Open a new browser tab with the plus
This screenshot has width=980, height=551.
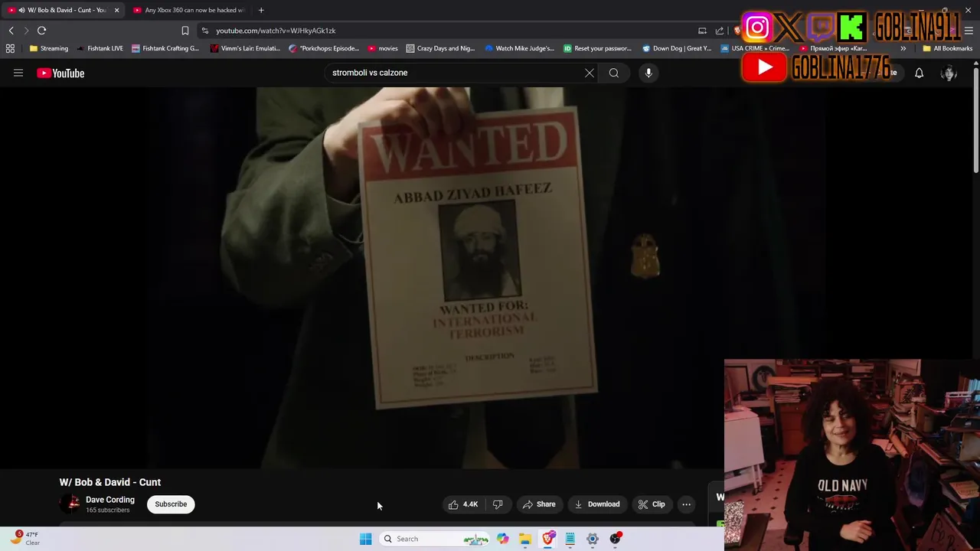(261, 10)
